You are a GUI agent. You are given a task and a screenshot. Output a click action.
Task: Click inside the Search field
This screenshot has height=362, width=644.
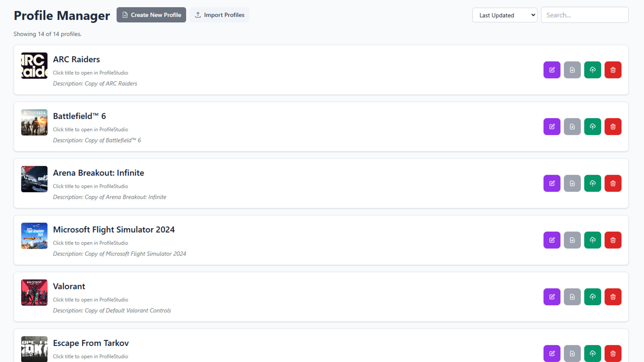click(x=585, y=15)
